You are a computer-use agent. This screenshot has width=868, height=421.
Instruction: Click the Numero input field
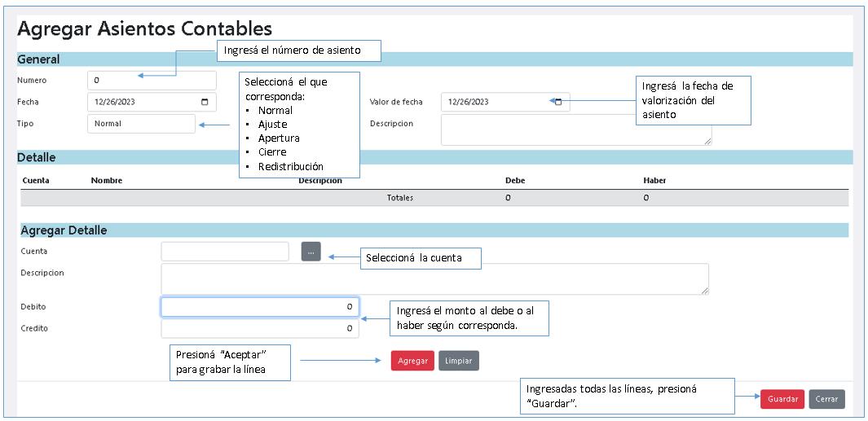point(151,81)
